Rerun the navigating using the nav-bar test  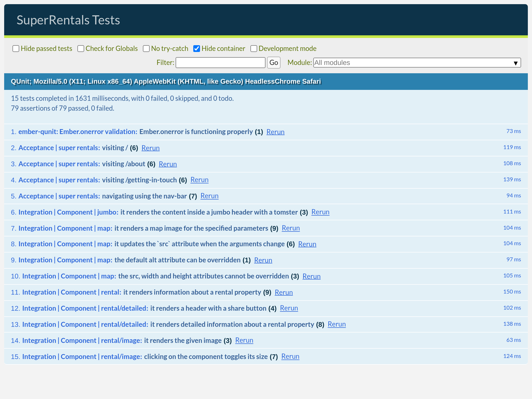[x=209, y=196]
